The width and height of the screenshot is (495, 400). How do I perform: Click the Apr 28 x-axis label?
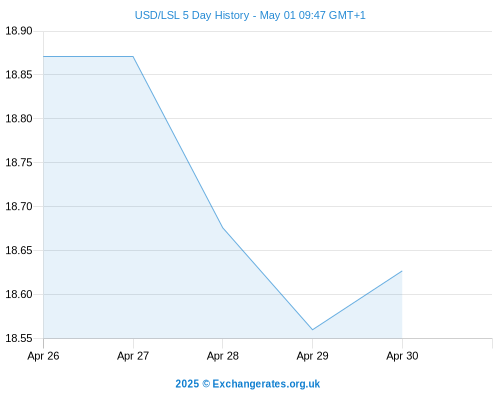[x=223, y=356]
